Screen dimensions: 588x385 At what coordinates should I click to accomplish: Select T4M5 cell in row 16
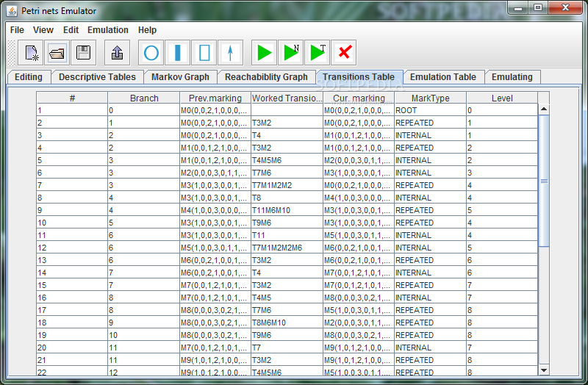287,298
